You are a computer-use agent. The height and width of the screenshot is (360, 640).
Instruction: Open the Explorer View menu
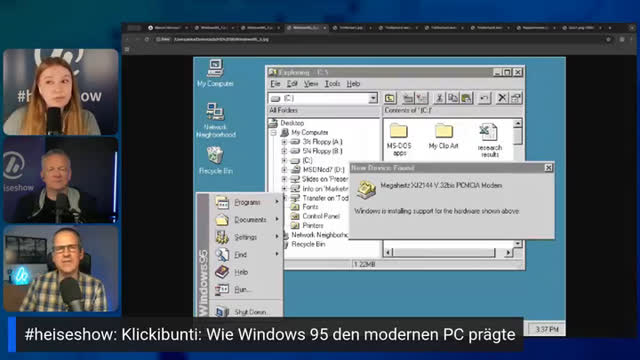(x=311, y=84)
